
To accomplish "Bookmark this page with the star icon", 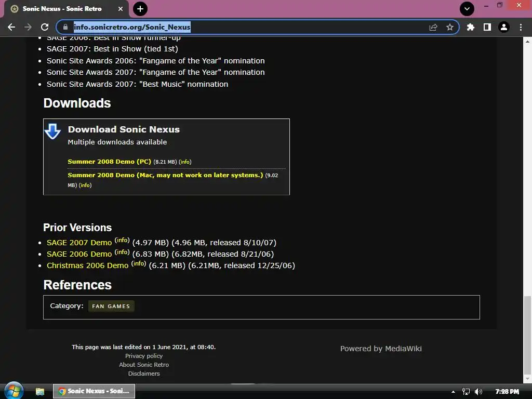I will 450,27.
